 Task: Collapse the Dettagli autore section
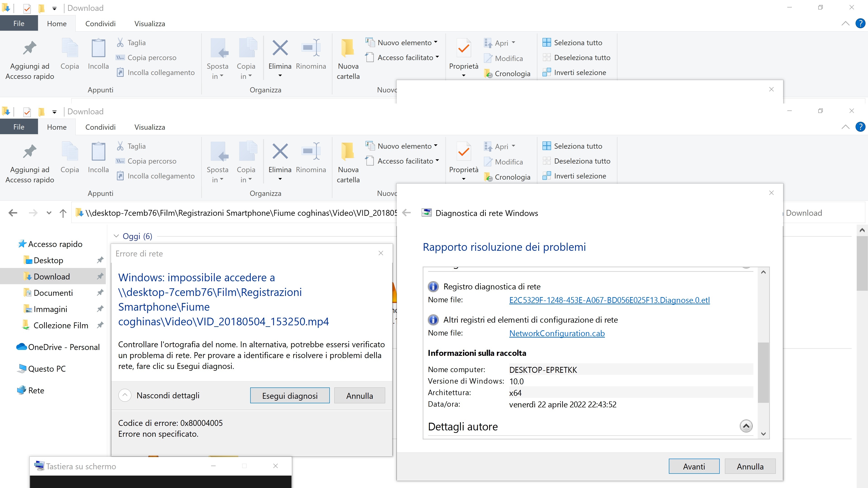click(746, 426)
